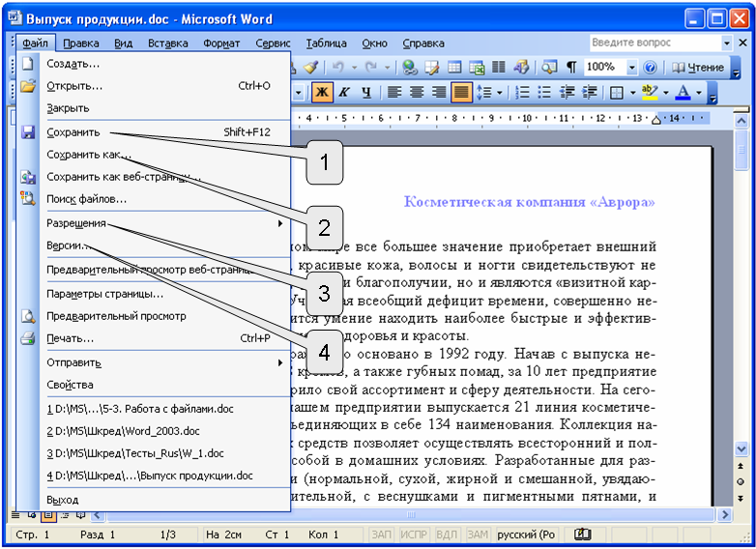The width and height of the screenshot is (756, 549).
Task: Open the Borders dropdown arrow
Action: (632, 92)
